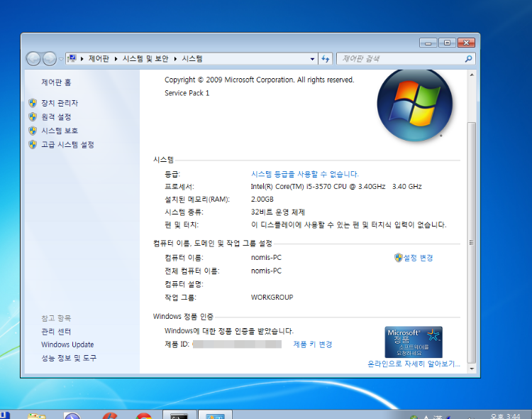
Task: Click 32비트 운영 체제 text
Action: click(x=278, y=212)
